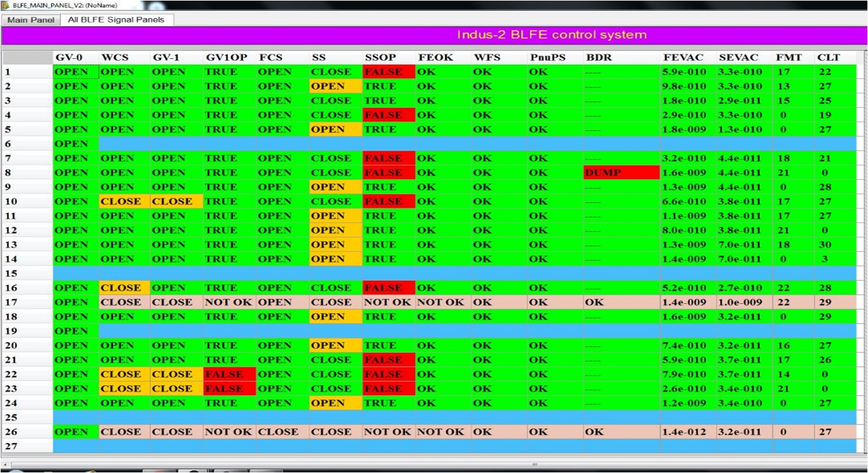Screen dimensions: 868x473
Task: Click the SEVAC column header
Action: point(744,57)
